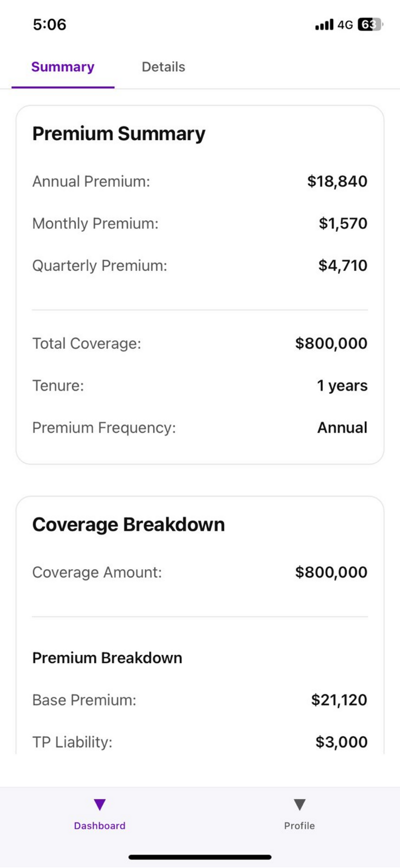Tap the TP Liability amount $3,000
This screenshot has height=868, width=400.
341,742
